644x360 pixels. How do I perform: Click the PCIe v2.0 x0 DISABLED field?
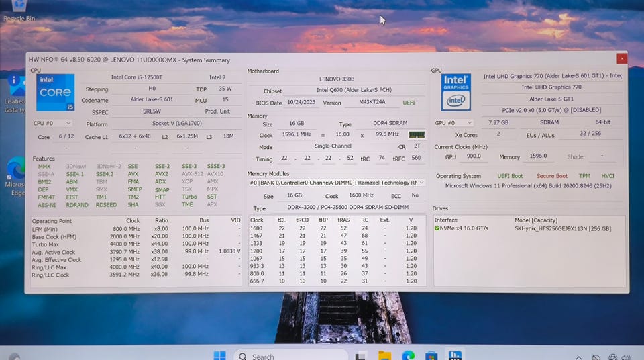[551, 110]
